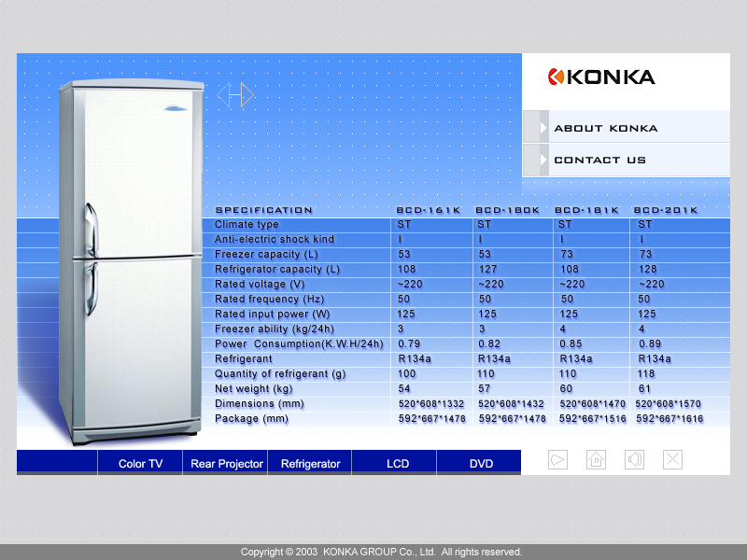Select the 592*667*1616 package value

[x=669, y=418]
